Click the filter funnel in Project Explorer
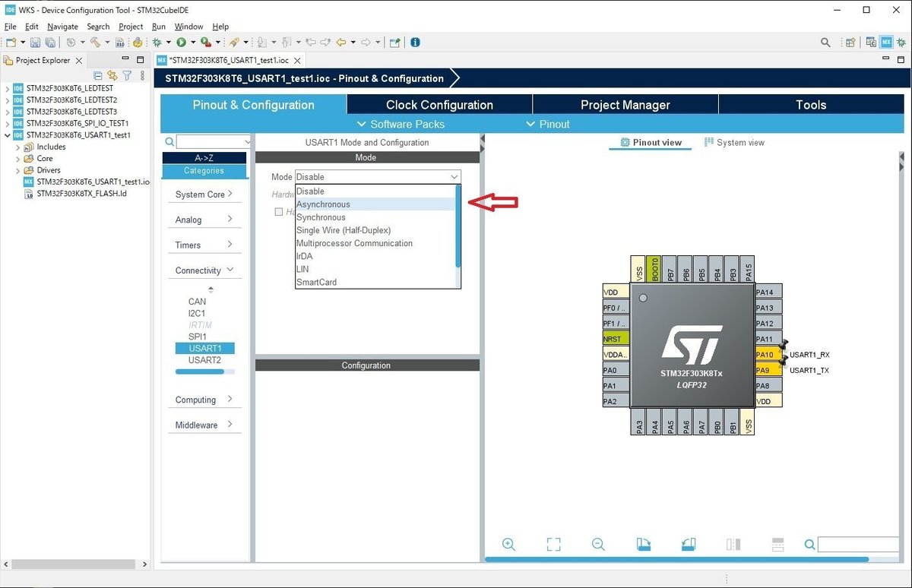The height and width of the screenshot is (588, 912). pyautogui.click(x=128, y=75)
